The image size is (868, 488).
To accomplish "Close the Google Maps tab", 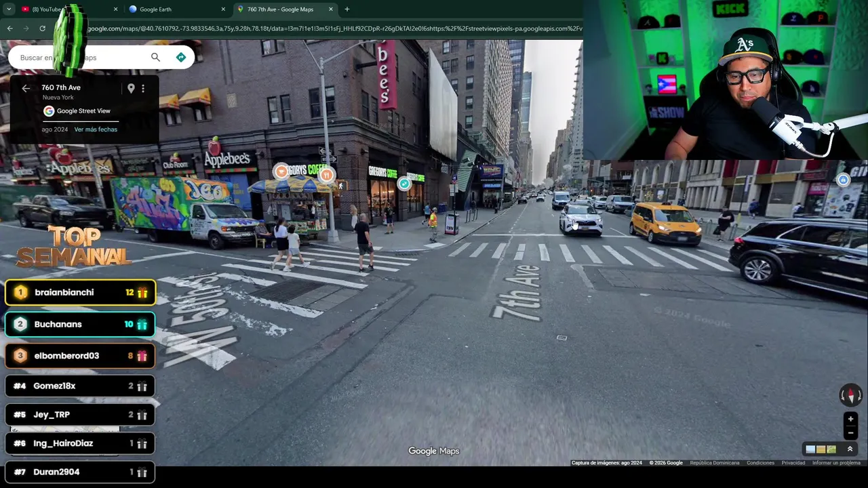I will (331, 9).
